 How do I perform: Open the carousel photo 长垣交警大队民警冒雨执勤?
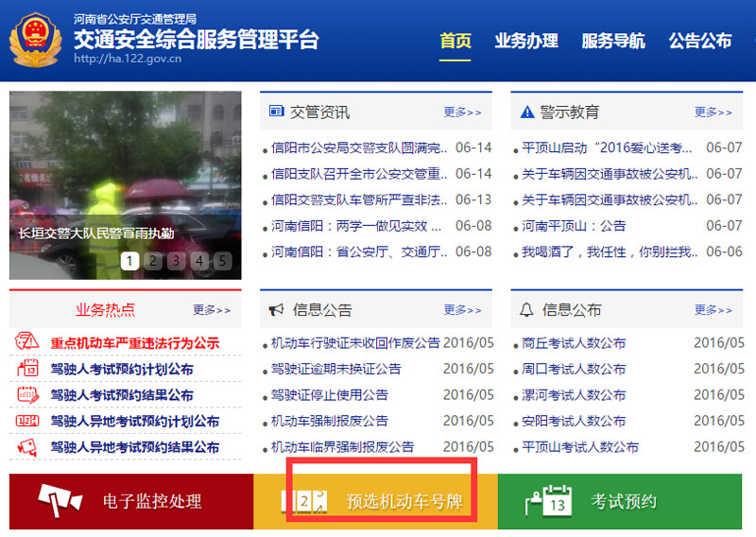point(126,185)
